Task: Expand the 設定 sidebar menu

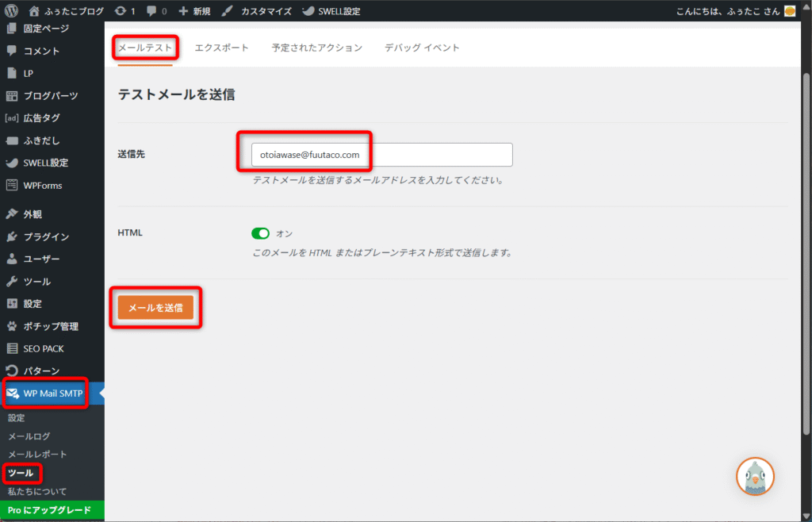Action: 33,304
